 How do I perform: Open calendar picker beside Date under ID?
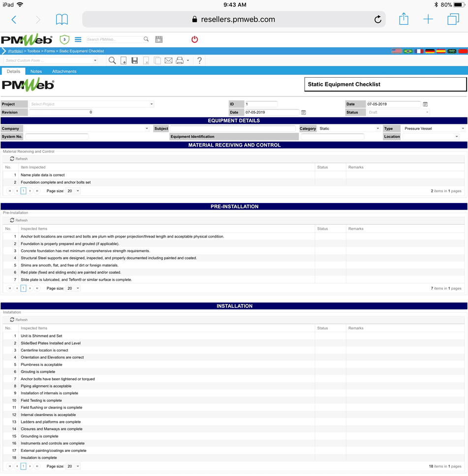pos(303,112)
